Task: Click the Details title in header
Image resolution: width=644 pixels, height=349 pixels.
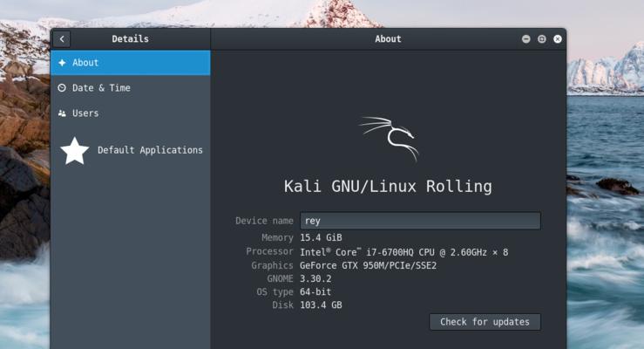Action: click(130, 39)
